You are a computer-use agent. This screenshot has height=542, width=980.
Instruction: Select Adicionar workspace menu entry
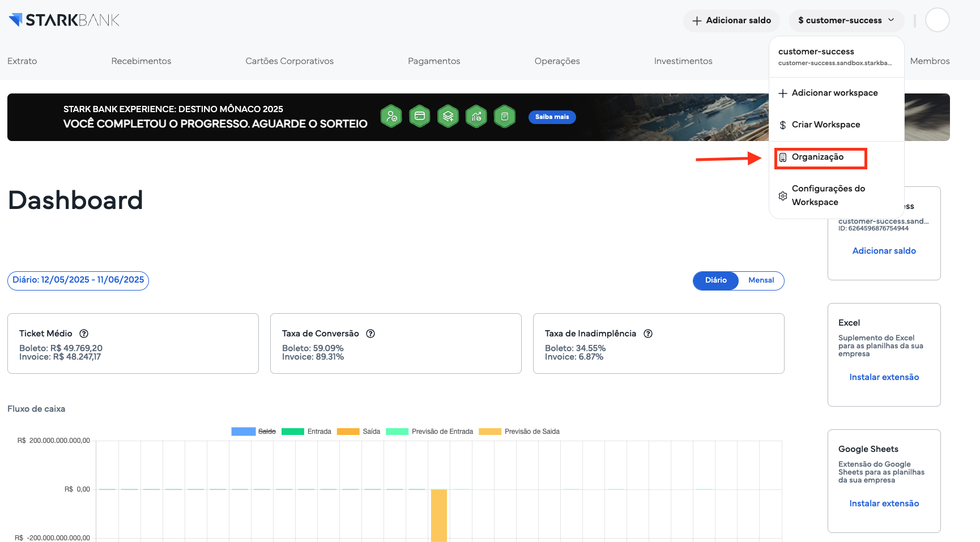(x=837, y=93)
